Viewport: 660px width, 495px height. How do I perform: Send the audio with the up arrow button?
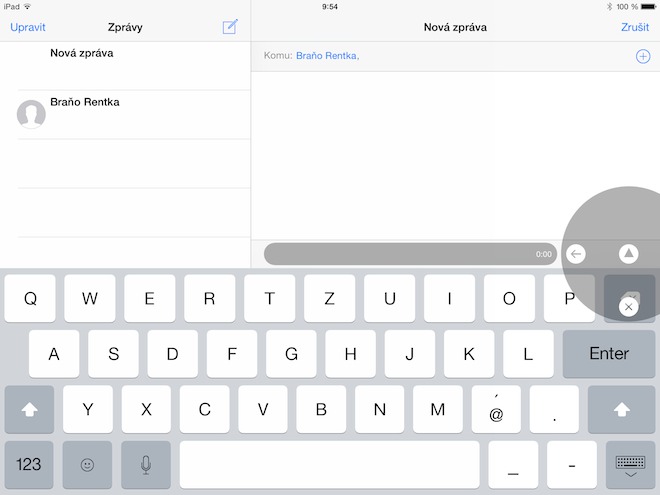pyautogui.click(x=628, y=254)
